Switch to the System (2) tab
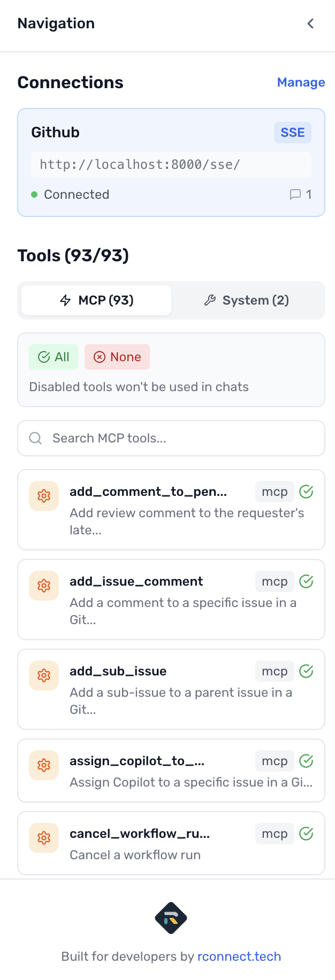 (246, 300)
